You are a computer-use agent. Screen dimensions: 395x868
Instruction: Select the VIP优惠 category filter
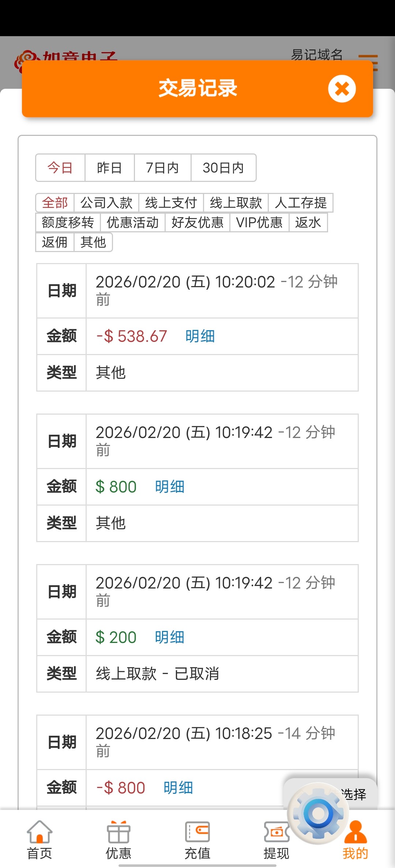[x=259, y=222]
